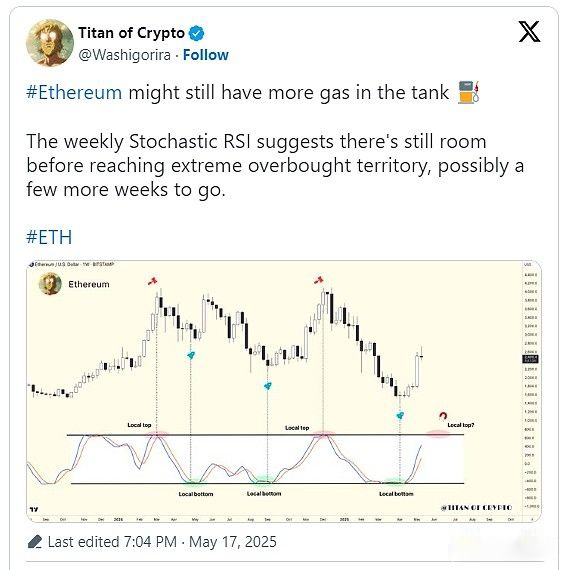Click the Titan of Crypto display name
Image resolution: width=564 pixels, height=570 pixels.
point(131,33)
